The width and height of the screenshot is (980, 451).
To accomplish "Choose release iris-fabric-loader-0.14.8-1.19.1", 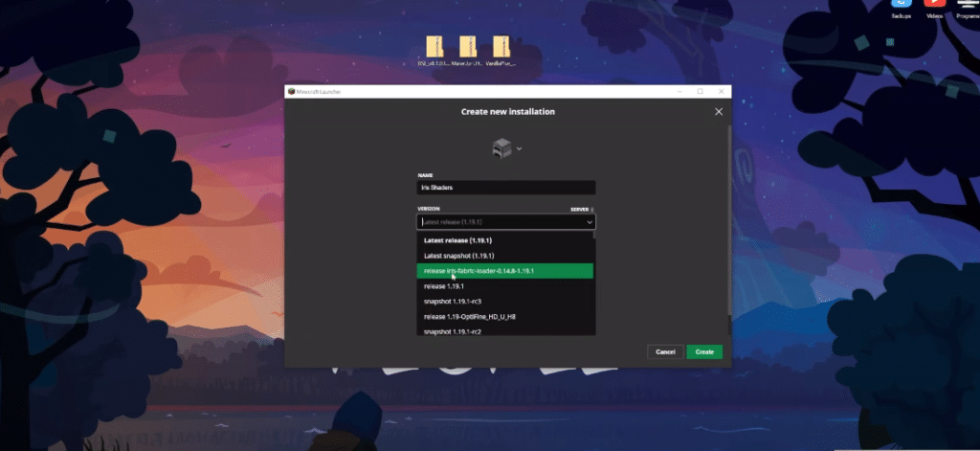I will click(x=505, y=271).
